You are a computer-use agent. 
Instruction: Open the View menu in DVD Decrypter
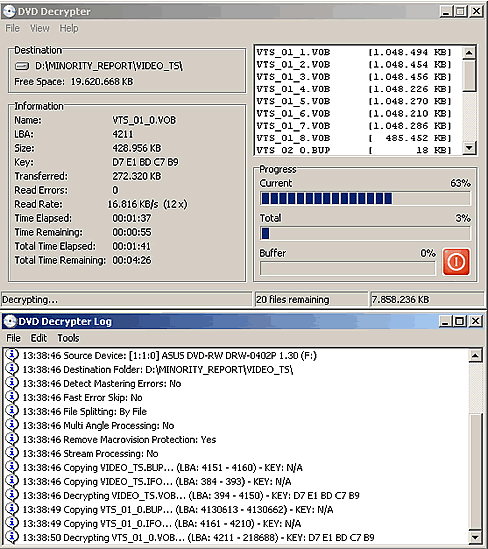coord(40,28)
